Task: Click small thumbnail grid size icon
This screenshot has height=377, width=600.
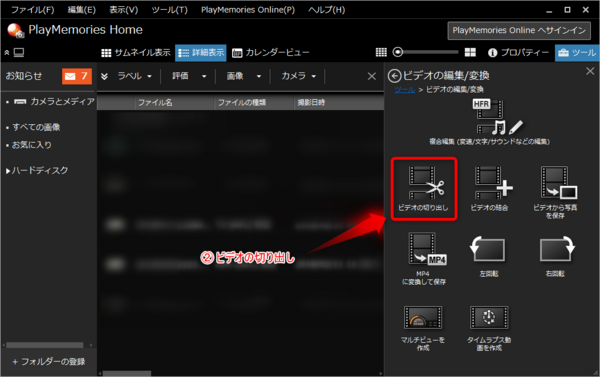Action: point(381,52)
